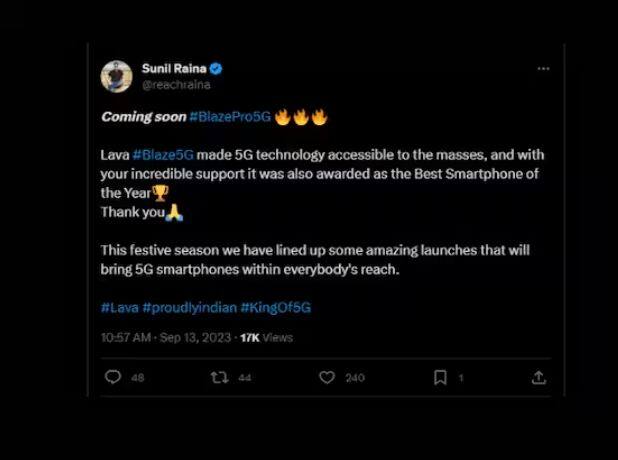Open Sunil Raina's profile picture
The image size is (618, 460).
[116, 76]
